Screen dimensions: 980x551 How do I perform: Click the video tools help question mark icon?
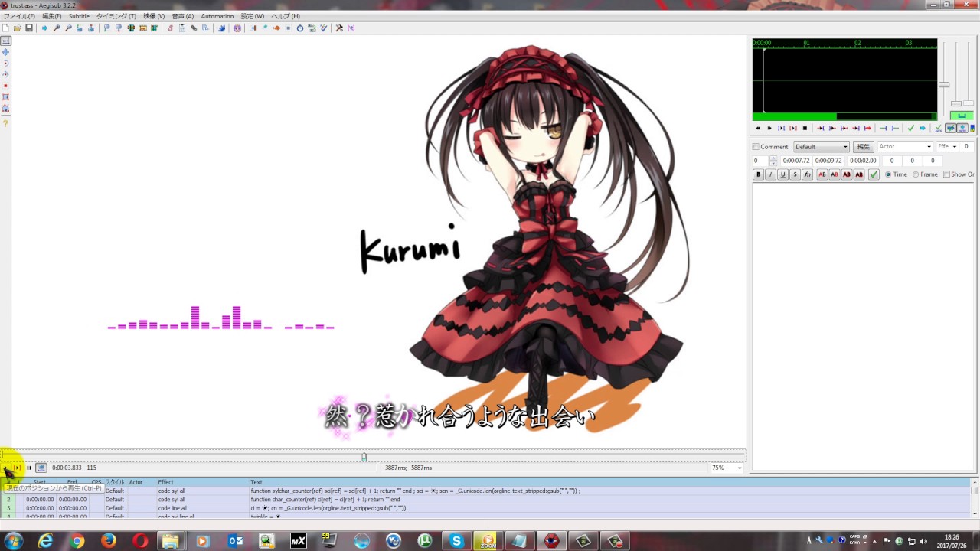5,122
